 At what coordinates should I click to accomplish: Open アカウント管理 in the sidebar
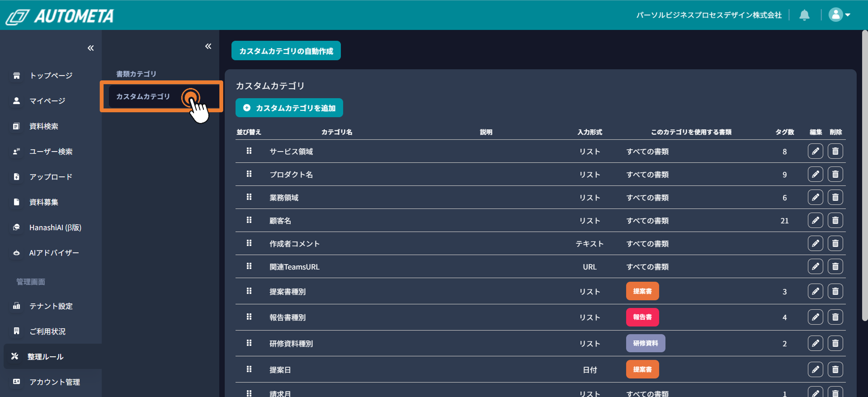coord(55,382)
